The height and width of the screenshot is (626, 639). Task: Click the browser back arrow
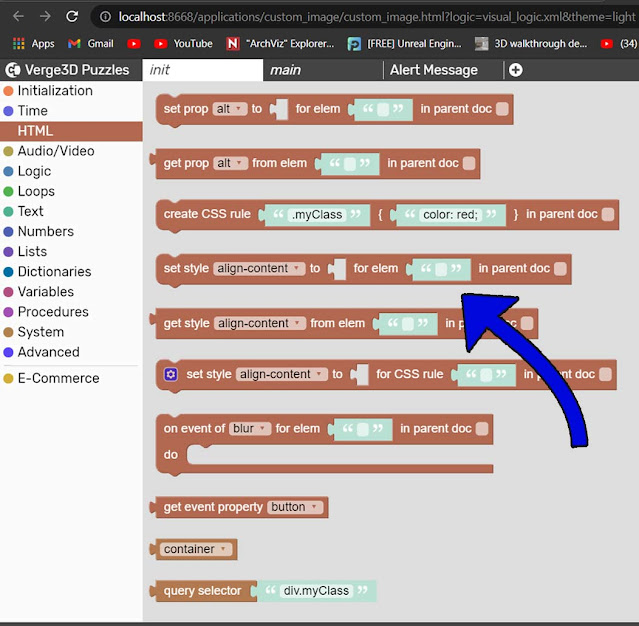pos(18,16)
